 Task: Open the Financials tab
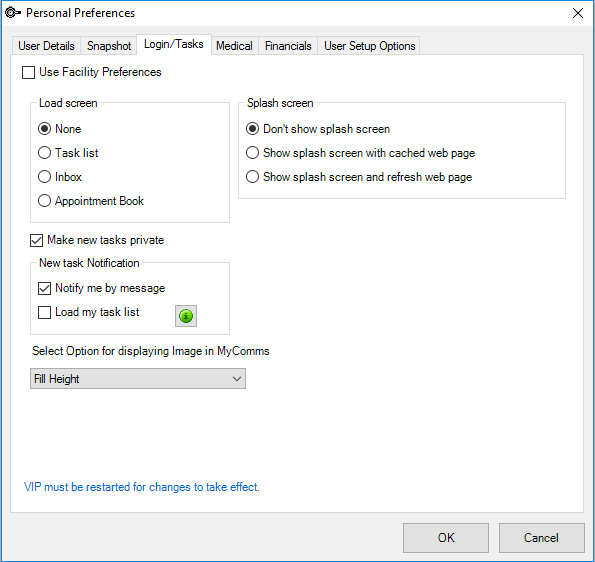point(288,46)
